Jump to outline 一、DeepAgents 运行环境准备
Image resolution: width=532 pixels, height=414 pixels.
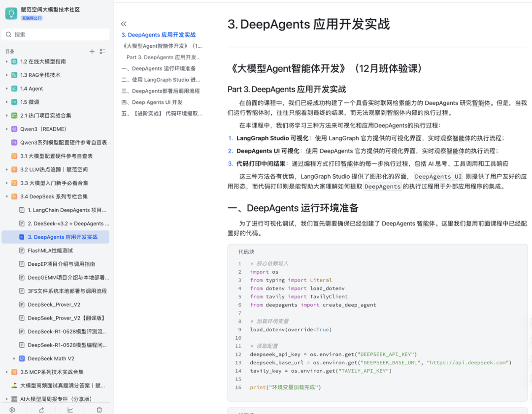pos(159,68)
